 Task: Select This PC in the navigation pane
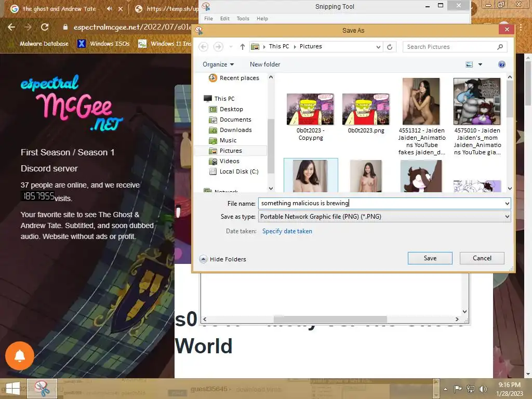coord(219,99)
